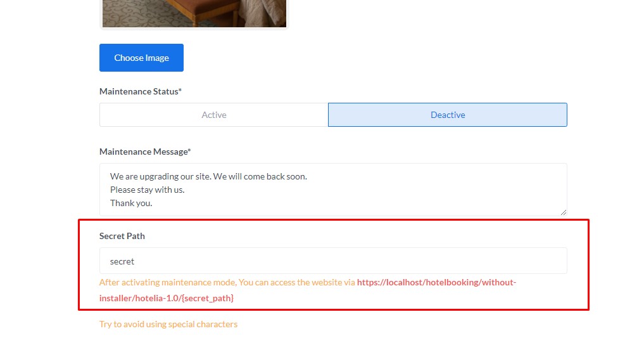644x338 pixels.
Task: Click the localhost hotelbooking URL text
Action: (436, 282)
